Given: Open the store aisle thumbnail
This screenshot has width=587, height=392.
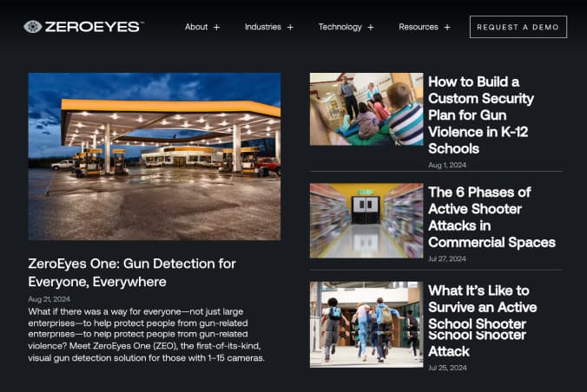Looking at the screenshot, I should click(366, 220).
